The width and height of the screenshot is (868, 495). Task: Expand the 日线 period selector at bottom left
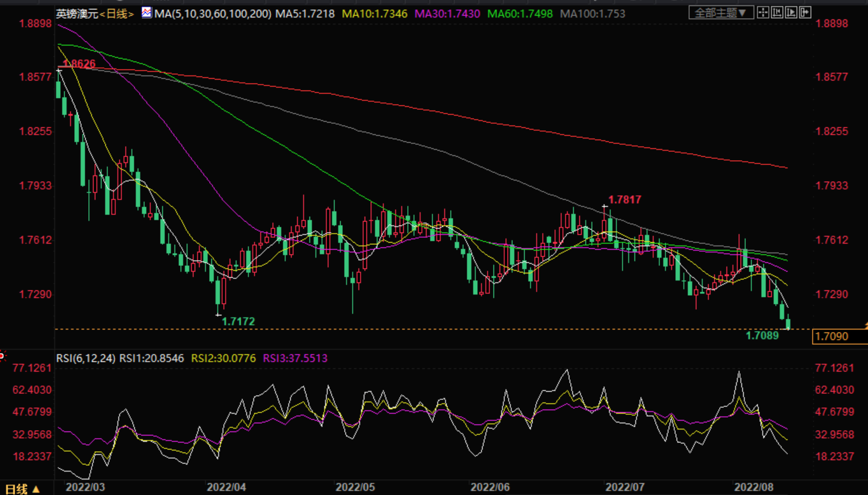22,489
